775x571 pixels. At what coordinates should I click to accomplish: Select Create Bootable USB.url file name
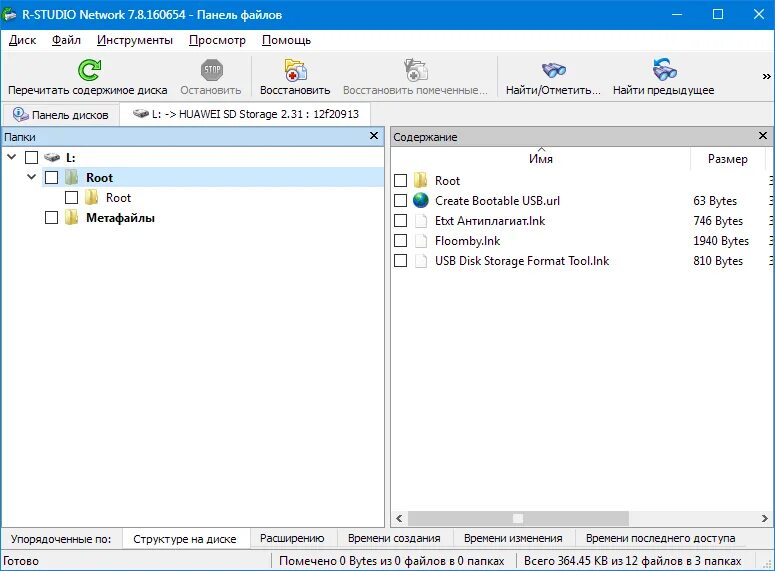(497, 200)
